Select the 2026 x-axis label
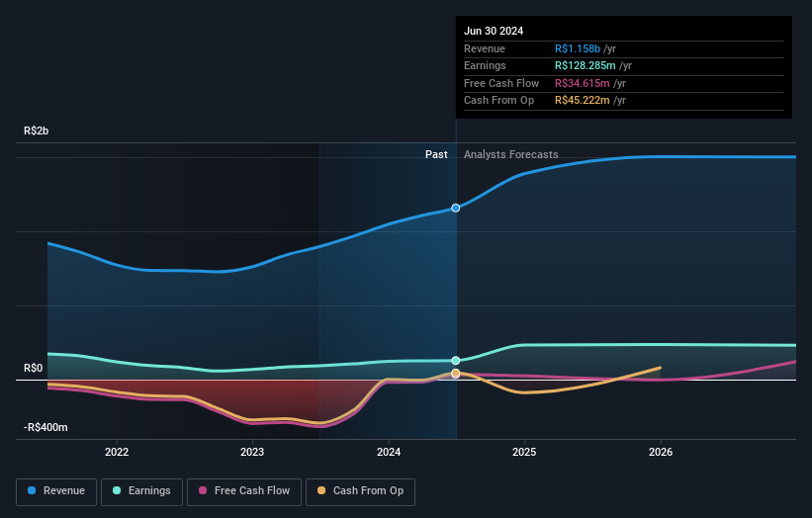Viewport: 812px width, 518px height. [x=661, y=452]
